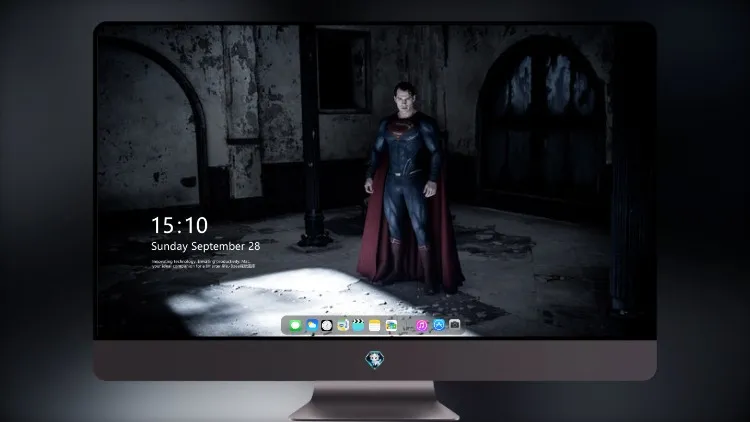Open the clapperboard Videos app in the dock

point(358,325)
